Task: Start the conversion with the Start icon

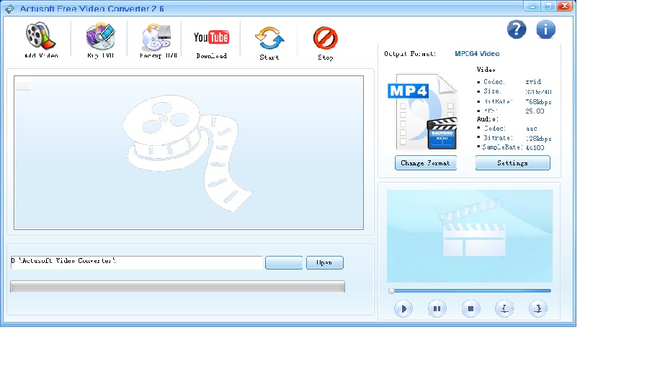Action: click(269, 42)
